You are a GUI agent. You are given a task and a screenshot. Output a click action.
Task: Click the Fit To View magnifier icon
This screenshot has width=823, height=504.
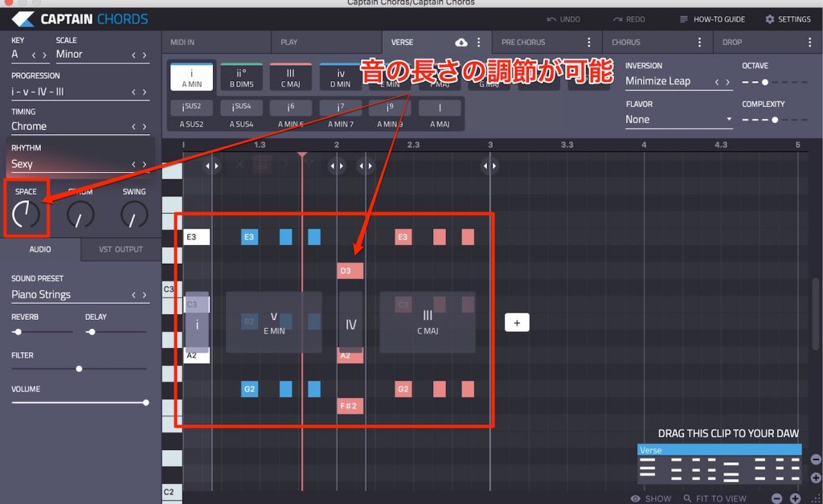[x=687, y=498]
